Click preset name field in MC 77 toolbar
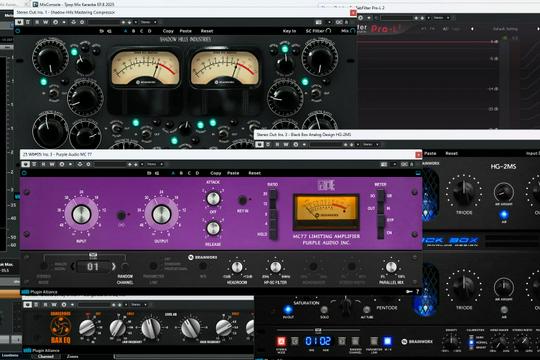 click(x=111, y=164)
